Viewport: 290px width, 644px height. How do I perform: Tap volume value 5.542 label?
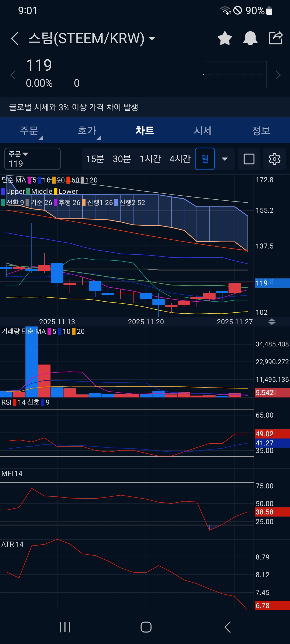272,393
